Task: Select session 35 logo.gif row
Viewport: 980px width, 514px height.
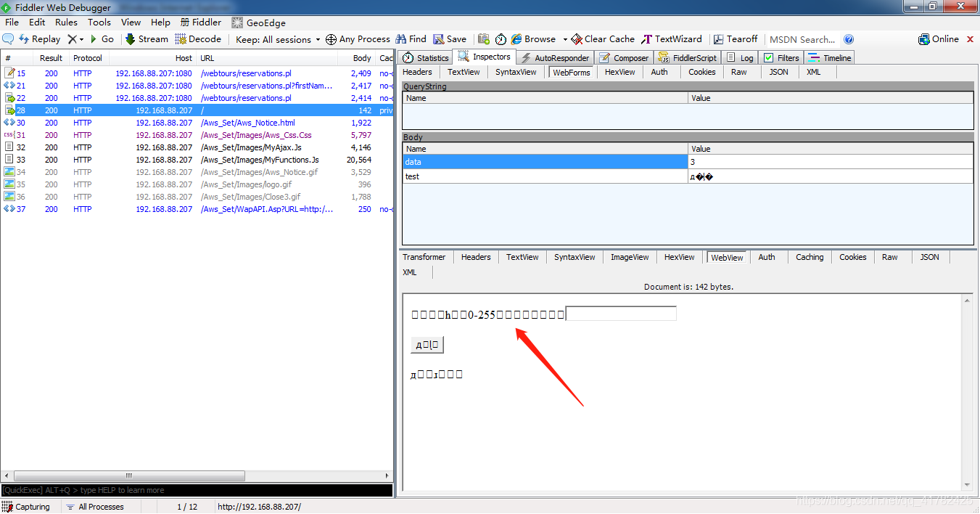Action: coord(197,184)
